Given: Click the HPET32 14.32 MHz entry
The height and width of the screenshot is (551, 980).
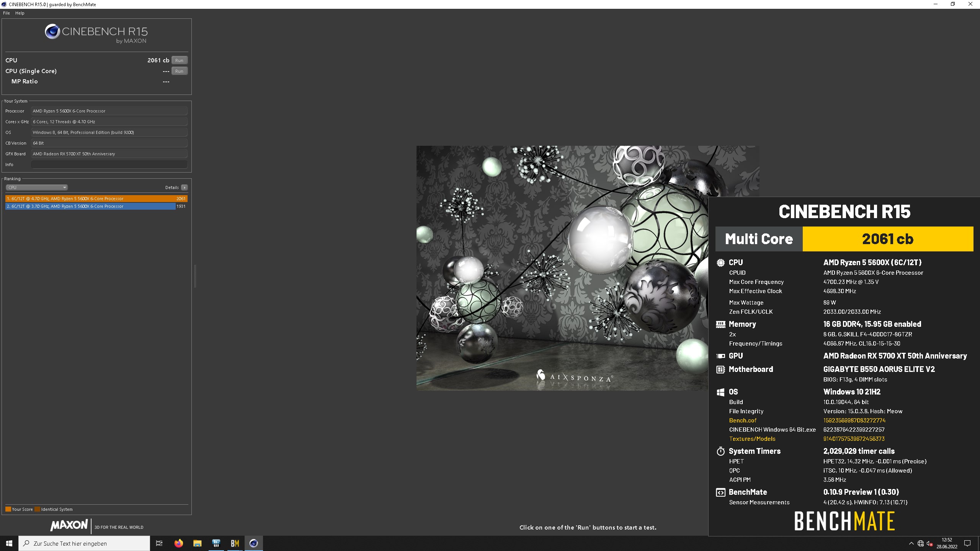Looking at the screenshot, I should pos(875,461).
